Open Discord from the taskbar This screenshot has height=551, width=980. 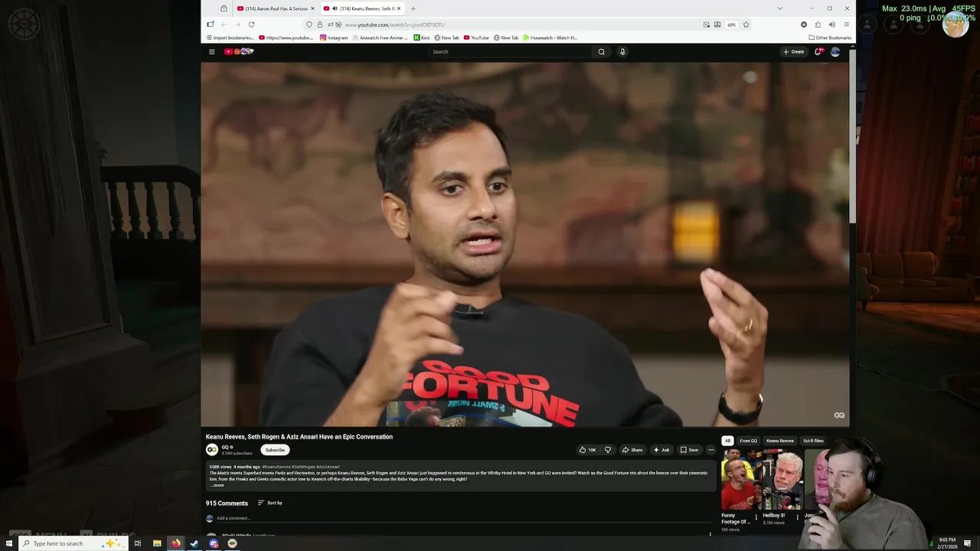click(214, 543)
